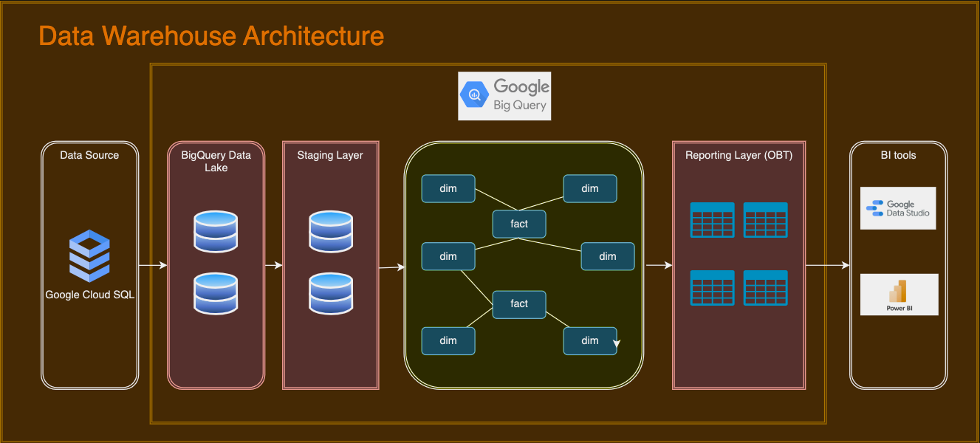
Task: Select the bottom database cylinder in Staging Layer
Action: (x=330, y=294)
